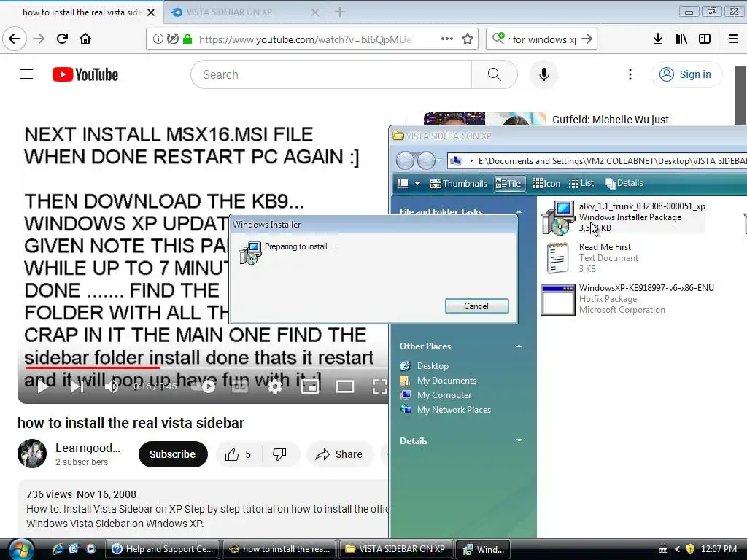Switch Explorer view to Thumbnails

[x=458, y=183]
